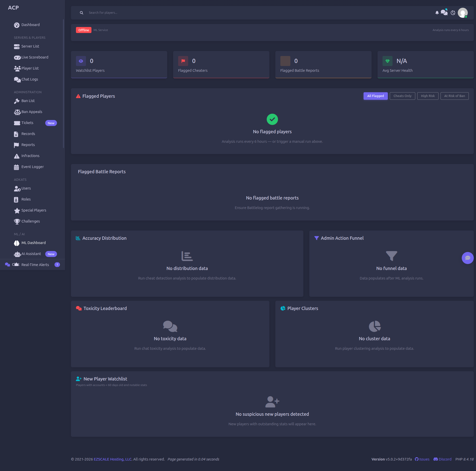Screen dimensions: 476x471
Task: Click the ML Dashboard brain icon
Action: (x=17, y=243)
